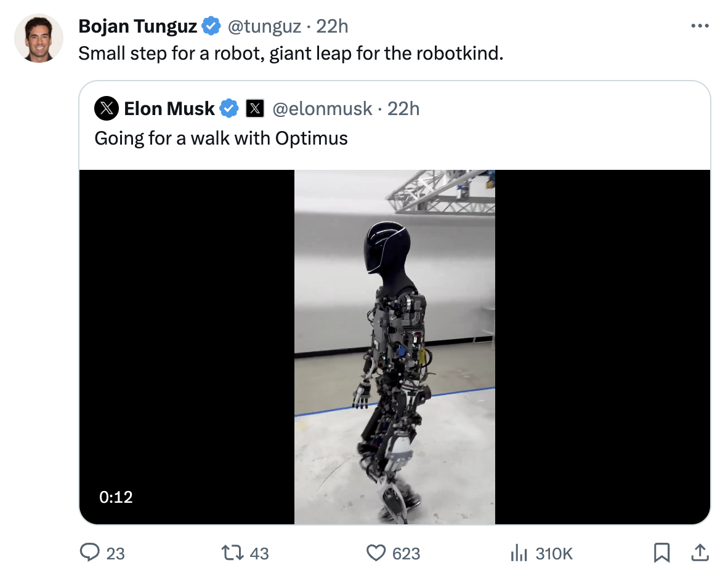Click the X affiliation badge beside Elon Musk
728x576 pixels.
point(255,109)
